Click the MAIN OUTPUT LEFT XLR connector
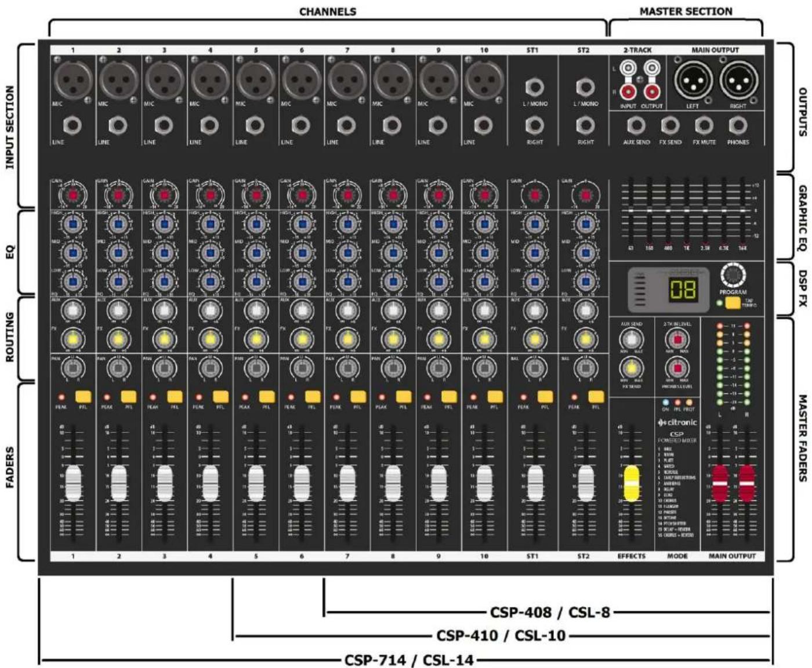The image size is (812, 668). coord(693,80)
